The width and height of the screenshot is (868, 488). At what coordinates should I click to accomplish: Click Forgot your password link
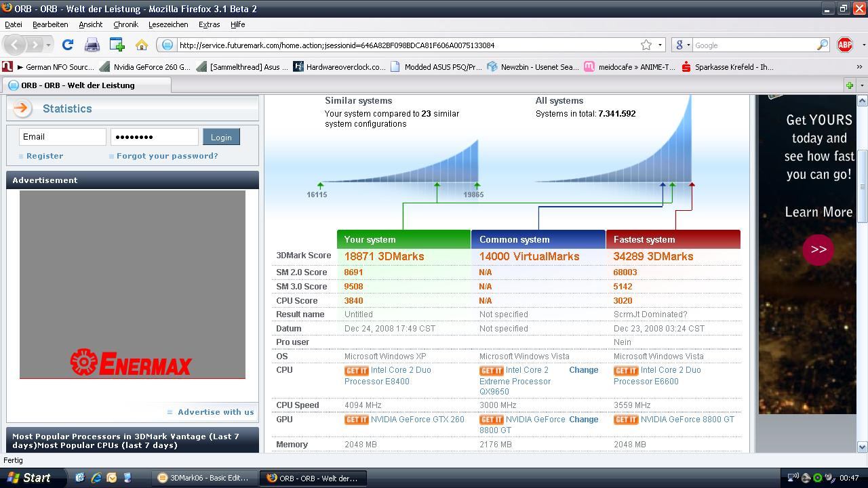click(167, 156)
